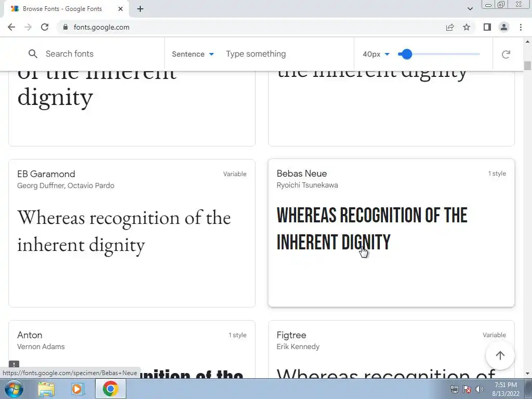532x399 pixels.
Task: Click designers Georg Duffner, Octavio Pardo
Action: pyautogui.click(x=65, y=185)
